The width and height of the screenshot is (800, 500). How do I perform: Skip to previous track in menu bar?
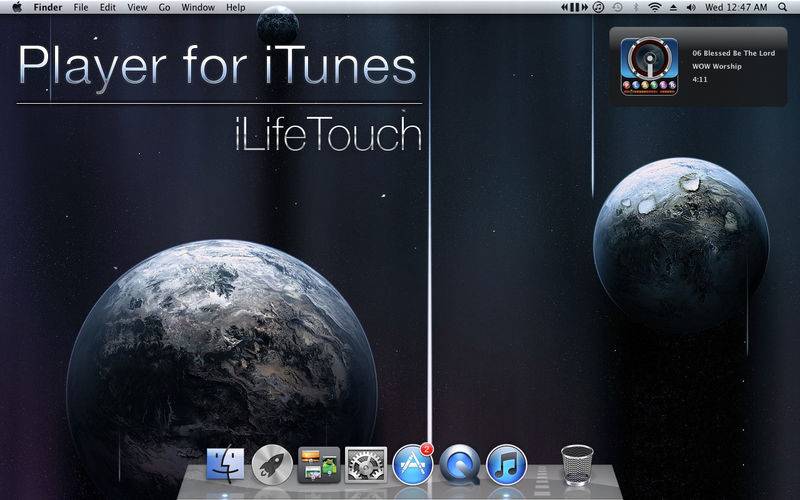click(x=565, y=7)
